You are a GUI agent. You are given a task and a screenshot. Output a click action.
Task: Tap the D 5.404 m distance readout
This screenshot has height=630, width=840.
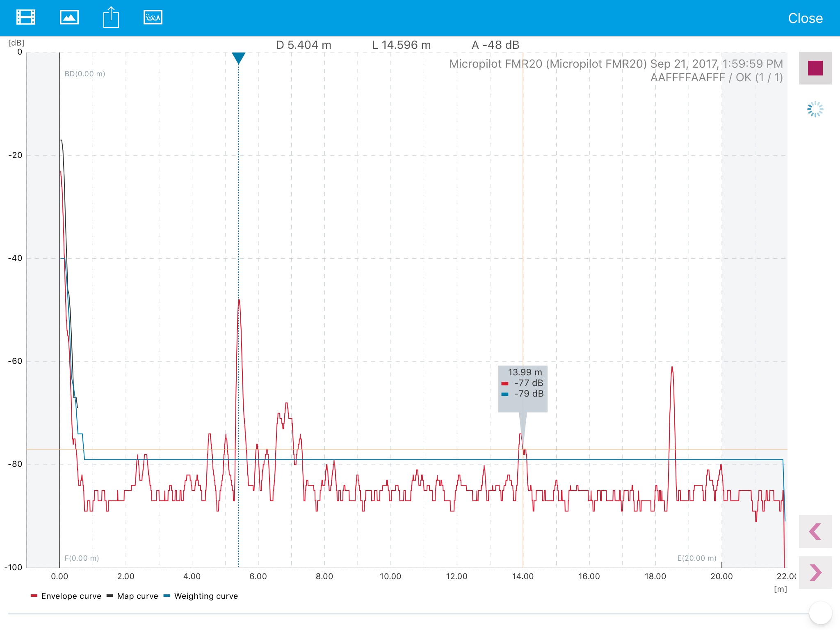coord(304,45)
